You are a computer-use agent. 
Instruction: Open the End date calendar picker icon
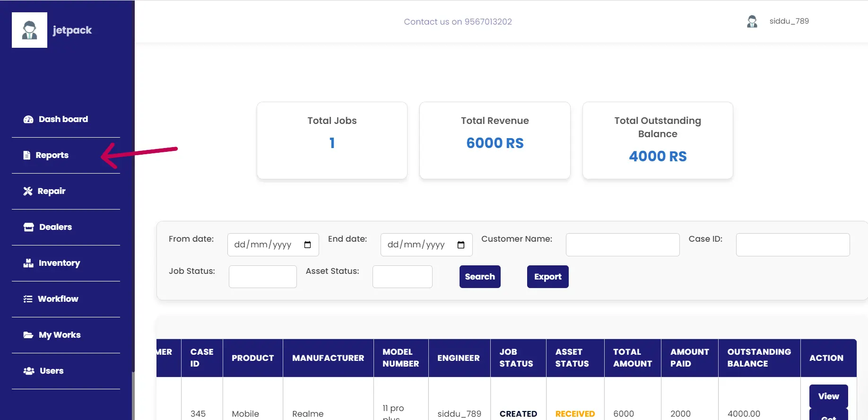461,245
